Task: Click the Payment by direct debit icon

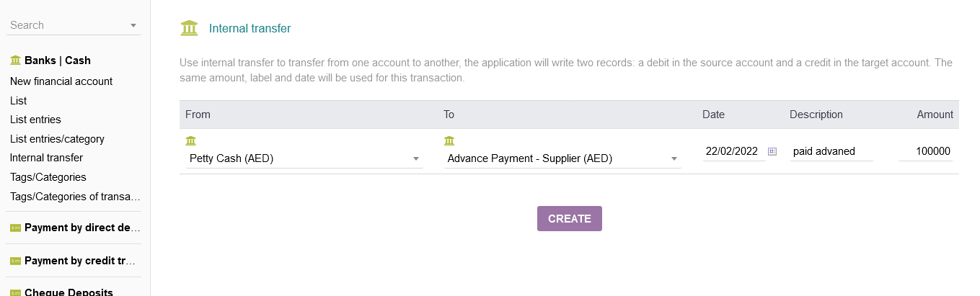Action: click(15, 228)
